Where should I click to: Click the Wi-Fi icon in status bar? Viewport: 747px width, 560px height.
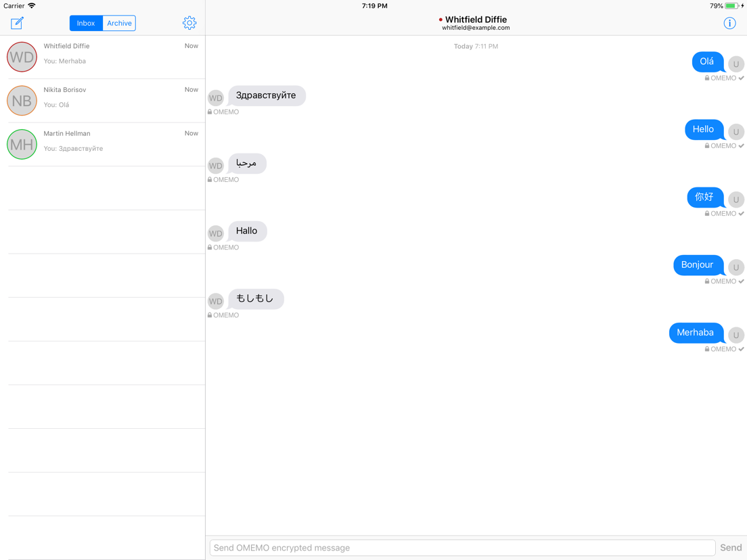[x=31, y=5]
